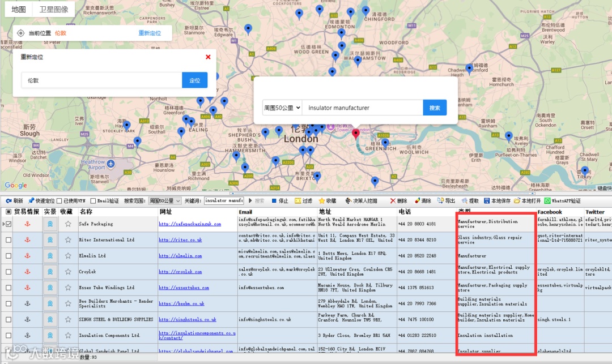Viewport: 612px width, 364px height.
Task: Toggle the Email验证 checkbox
Action: (x=93, y=201)
